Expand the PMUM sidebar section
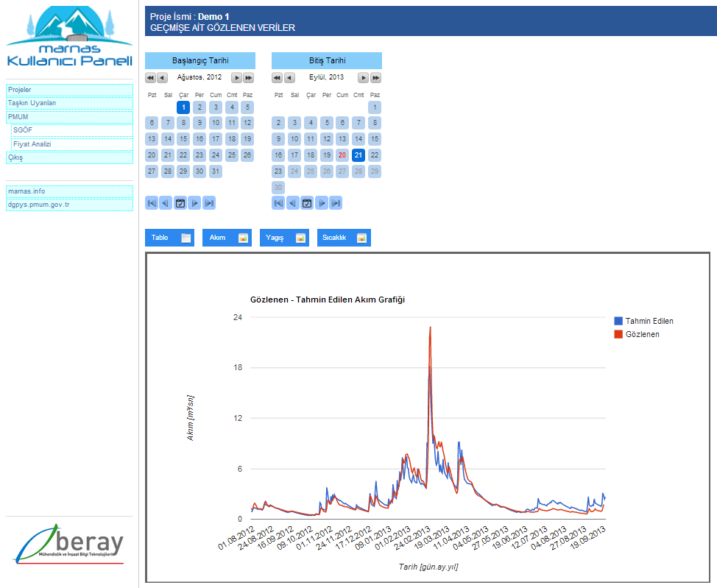The image size is (717, 588). tap(69, 117)
